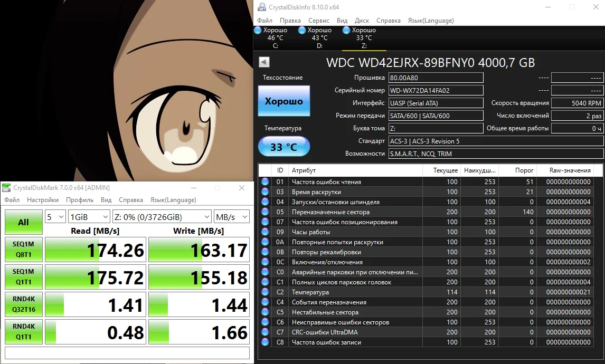The height and width of the screenshot is (364, 605).
Task: Click the 33 °C temperature button
Action: (284, 147)
